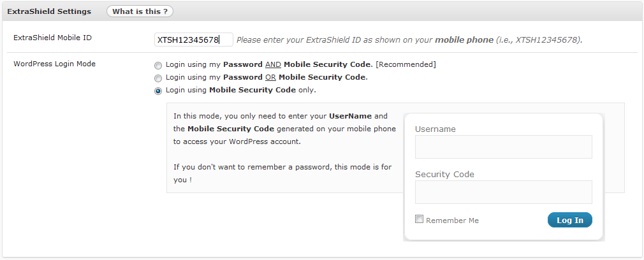Click the "What is this ?" button
The height and width of the screenshot is (260, 644).
click(140, 11)
